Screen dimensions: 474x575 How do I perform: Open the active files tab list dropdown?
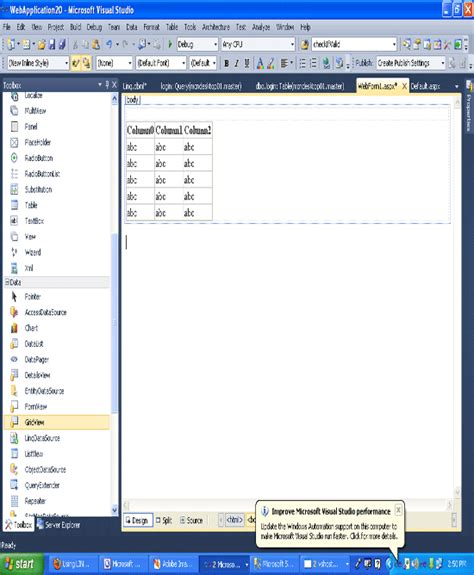(x=456, y=87)
